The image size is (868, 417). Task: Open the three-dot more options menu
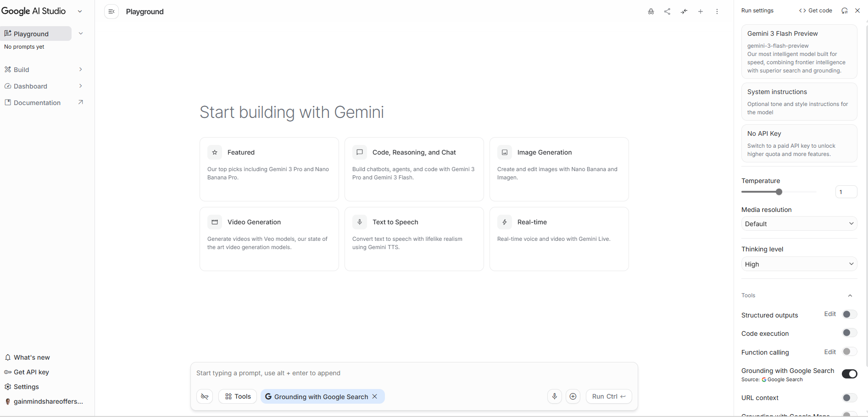[x=717, y=11]
